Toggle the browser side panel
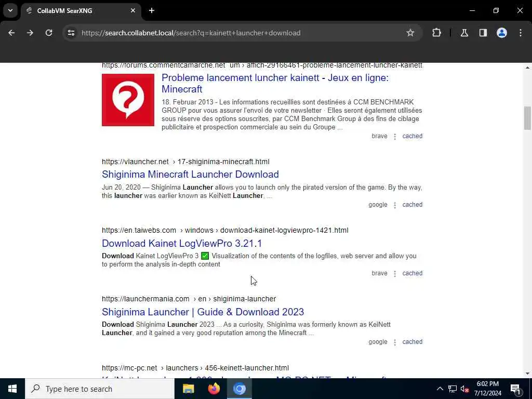 tap(483, 33)
